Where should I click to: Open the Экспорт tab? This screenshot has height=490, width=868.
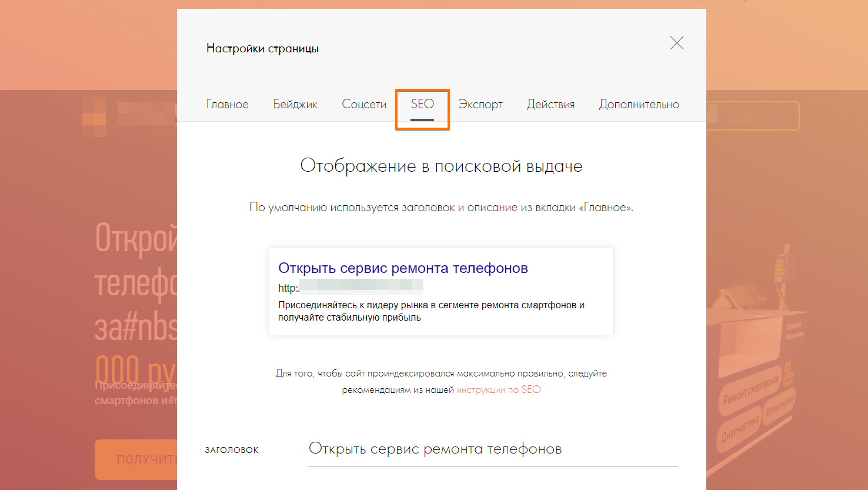[480, 105]
